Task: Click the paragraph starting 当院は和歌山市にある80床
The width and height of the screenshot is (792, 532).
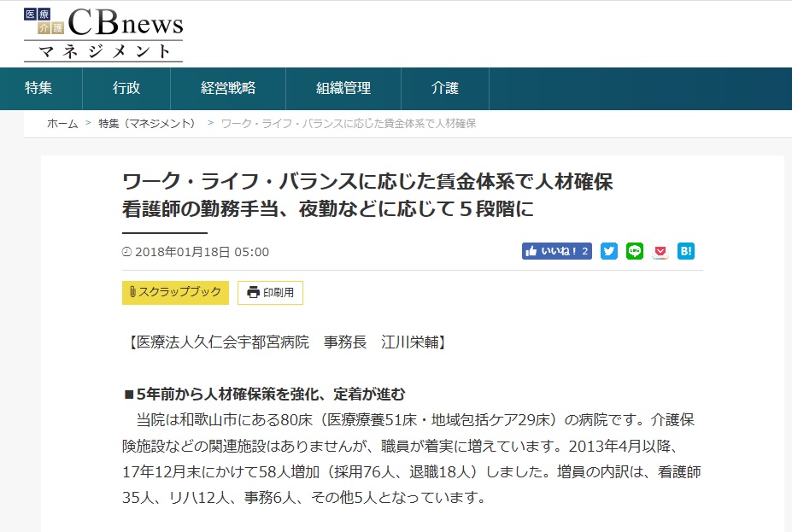Action: pos(411,459)
